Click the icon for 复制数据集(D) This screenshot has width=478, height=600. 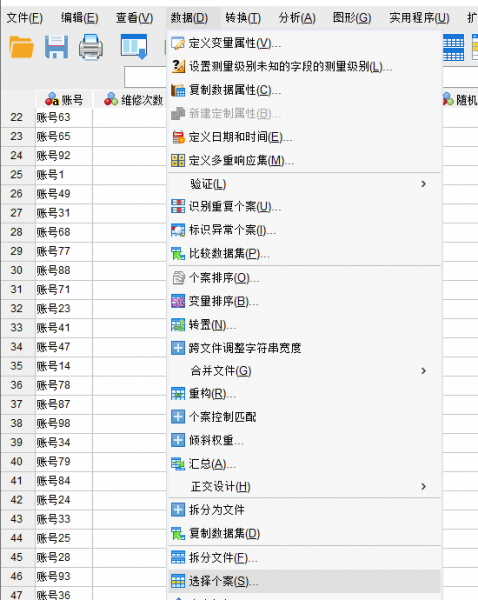[x=178, y=533]
